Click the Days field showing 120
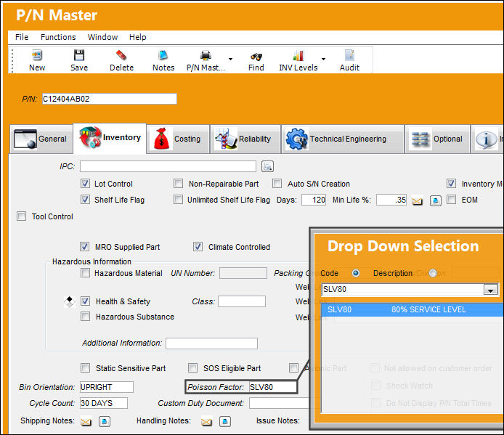The width and height of the screenshot is (504, 435). pos(314,200)
